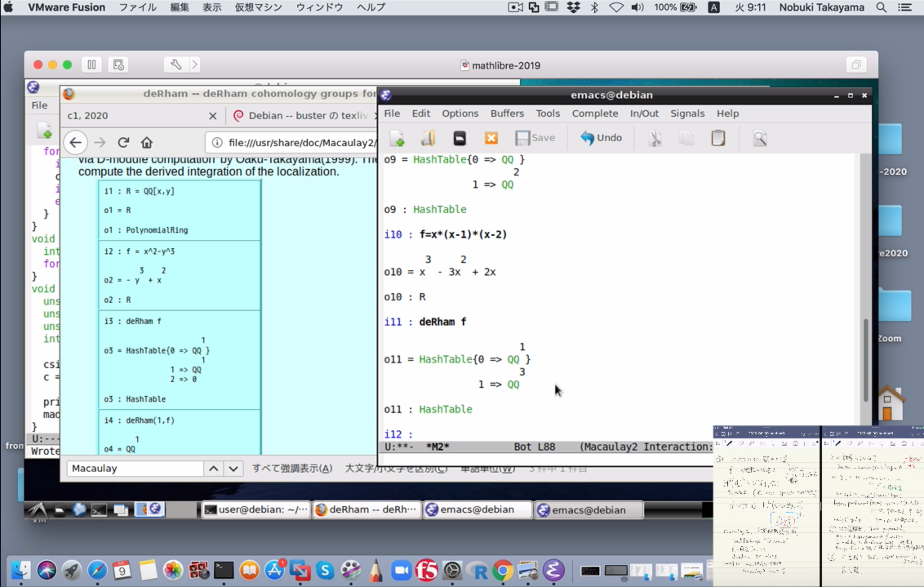The image size is (924, 587).
Task: Open the Edit menu in emacs
Action: click(x=421, y=113)
